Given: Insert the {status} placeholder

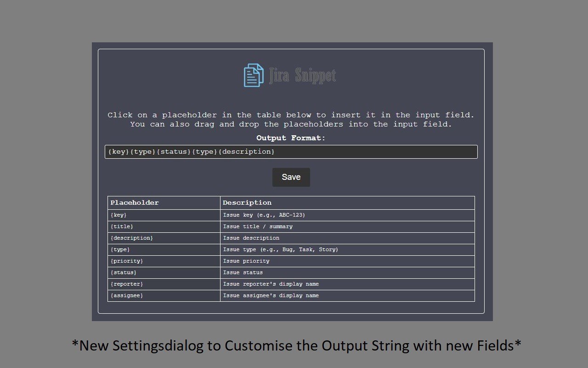Looking at the screenshot, I should point(164,273).
